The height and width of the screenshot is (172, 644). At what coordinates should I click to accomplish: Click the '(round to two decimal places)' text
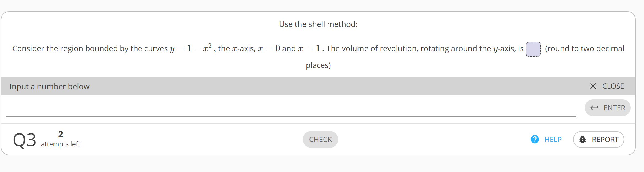point(584,48)
